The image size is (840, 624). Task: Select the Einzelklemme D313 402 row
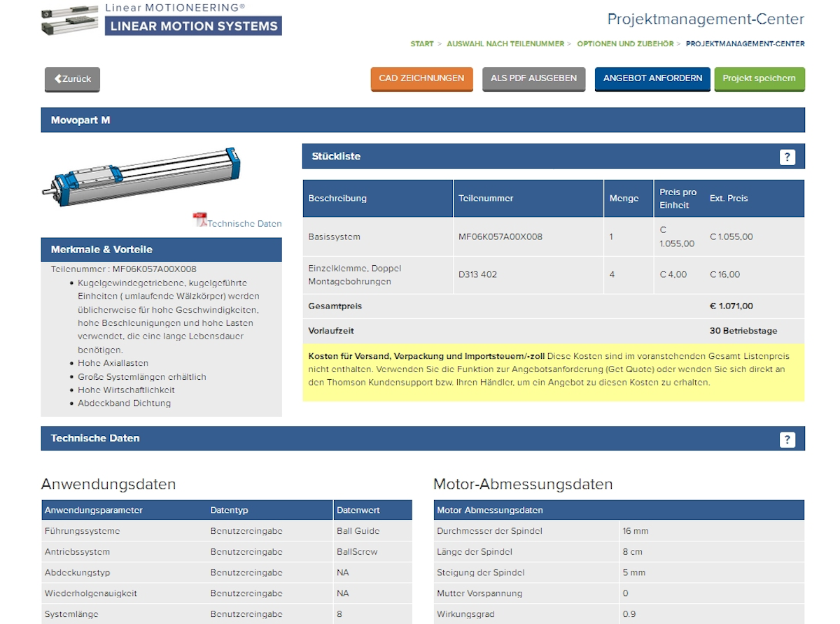[490, 274]
